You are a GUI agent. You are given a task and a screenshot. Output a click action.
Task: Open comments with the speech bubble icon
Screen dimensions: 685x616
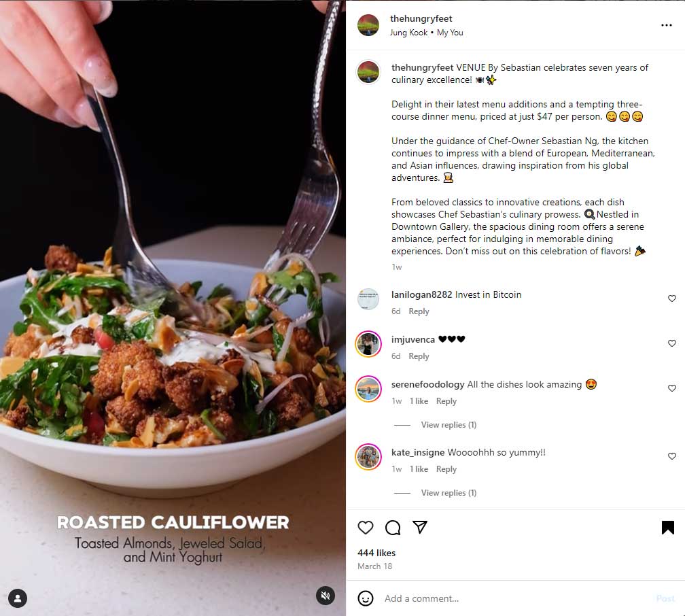tap(393, 528)
